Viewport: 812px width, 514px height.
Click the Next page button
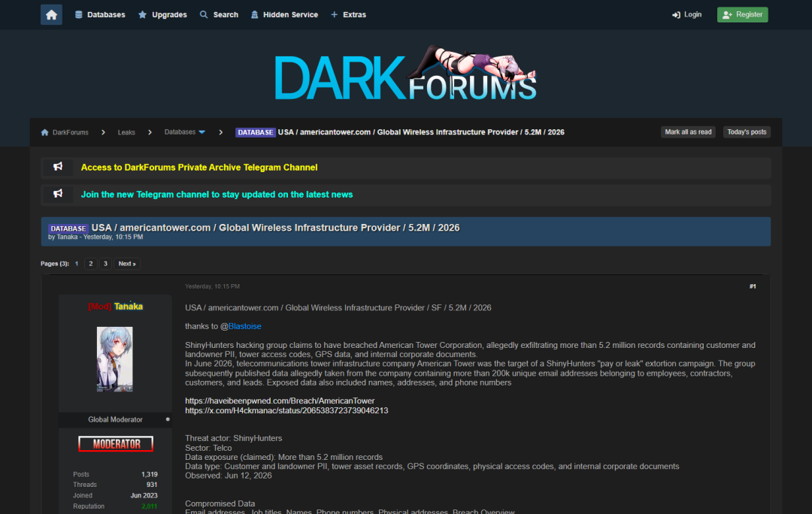coord(127,264)
